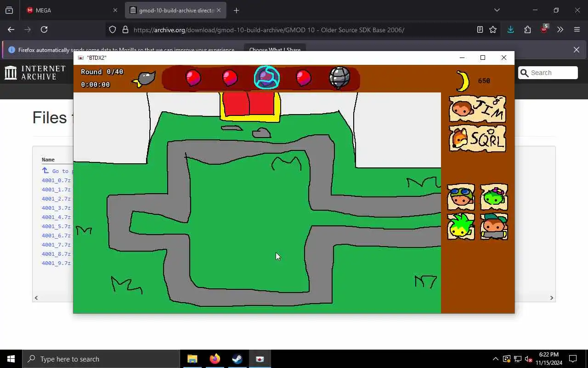Open Windows notification center
This screenshot has width=588, height=368.
(573, 359)
